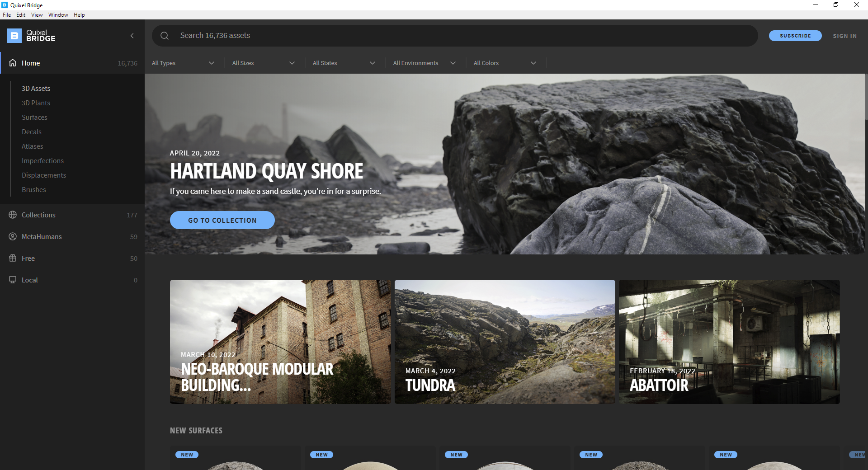Collapse the sidebar with the arrow icon
The width and height of the screenshot is (868, 470).
[132, 36]
